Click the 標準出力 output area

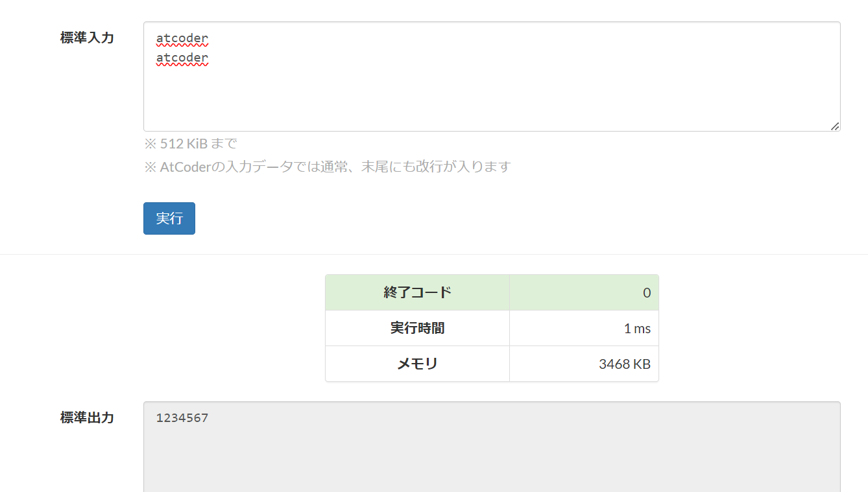point(454,447)
